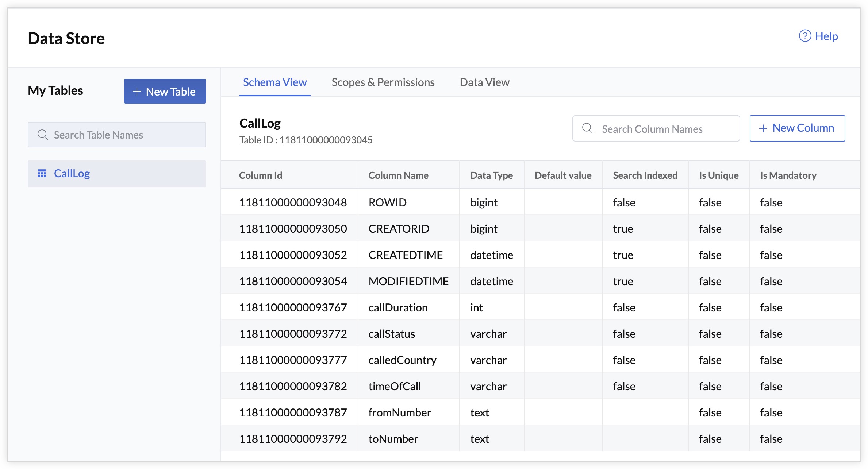Image resolution: width=868 pixels, height=469 pixels.
Task: Click Search Indexed true for MODIFIEDTIME
Action: click(623, 281)
